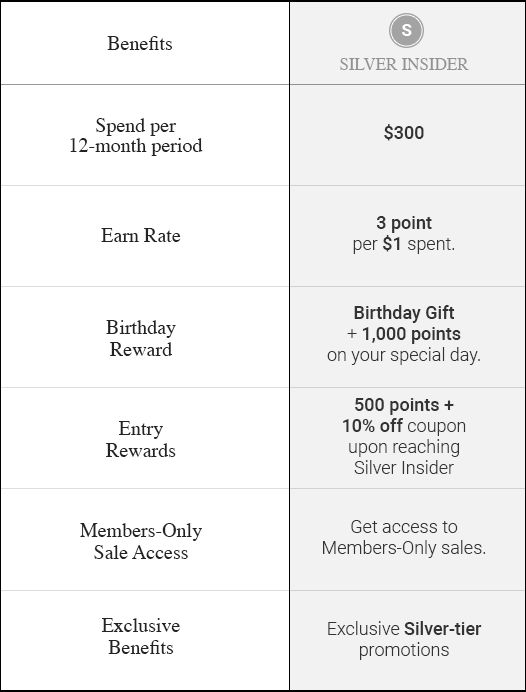Click the Silver Insider S badge icon

pyautogui.click(x=406, y=30)
